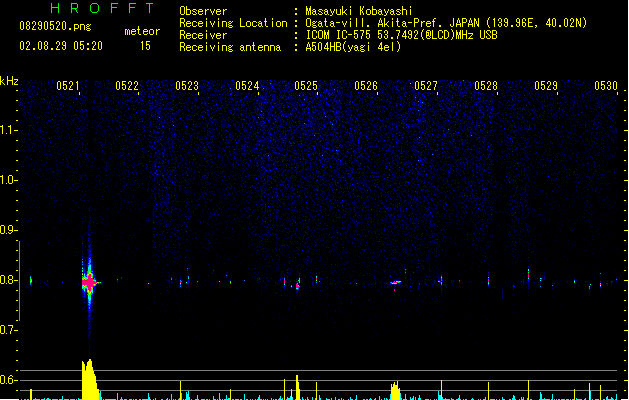This screenshot has height=400, width=629.
Task: Click the Receiving antenna label
Action: coord(230,47)
